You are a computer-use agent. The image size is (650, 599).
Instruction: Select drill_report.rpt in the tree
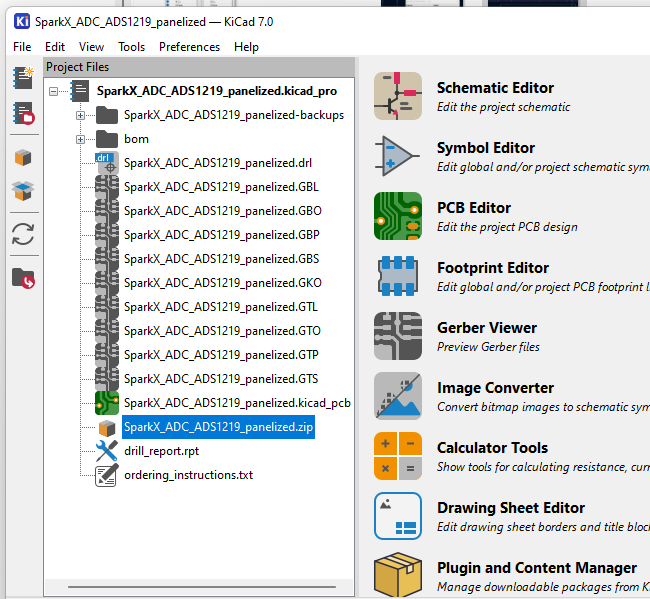pos(161,451)
